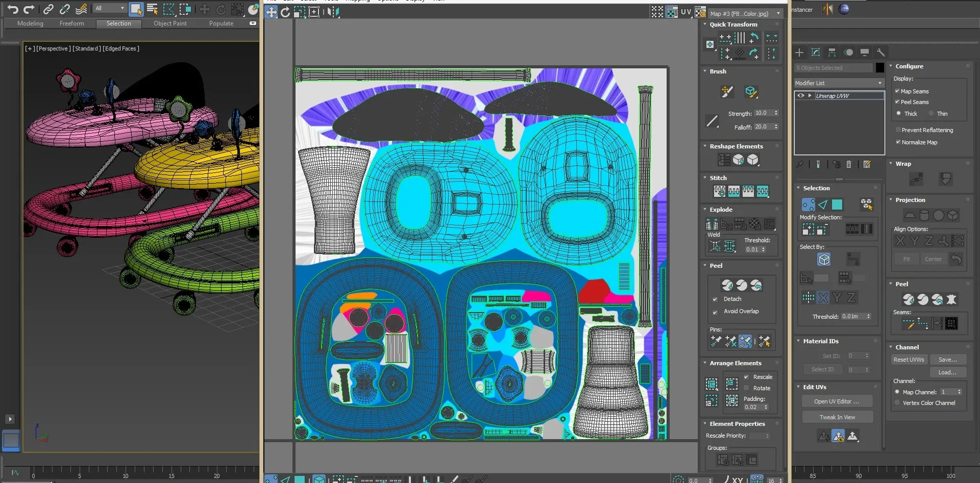Click Stitch to Target icon
The height and width of the screenshot is (483, 980).
click(x=720, y=191)
